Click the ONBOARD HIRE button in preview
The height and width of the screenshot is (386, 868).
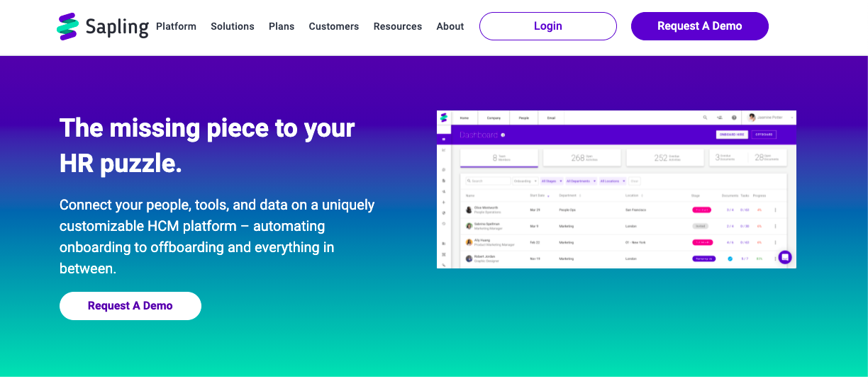[x=732, y=135]
